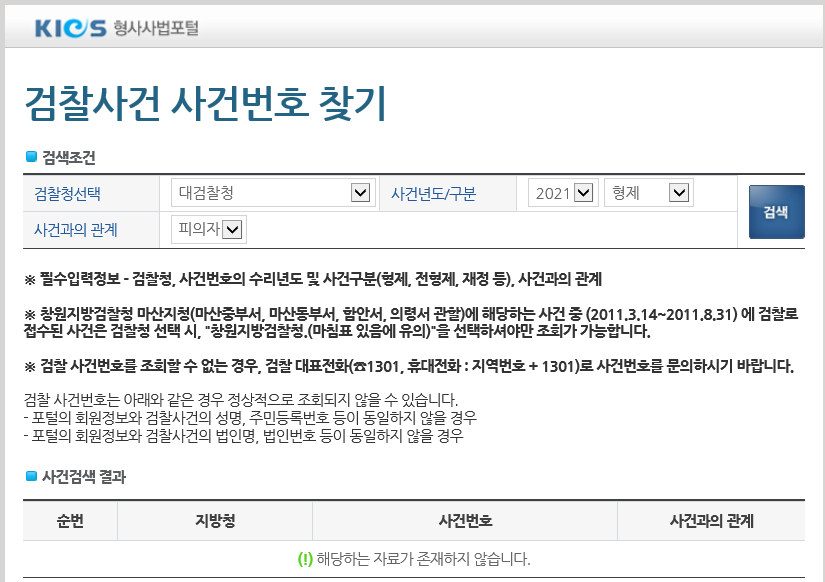Screen dimensions: 825x582
Task: Click the 사건과의 관계 column header in results table
Action: click(x=711, y=521)
